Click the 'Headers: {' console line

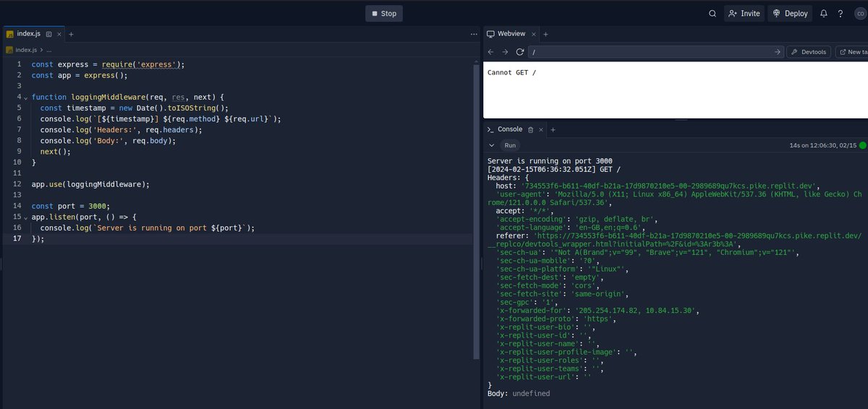click(x=509, y=177)
